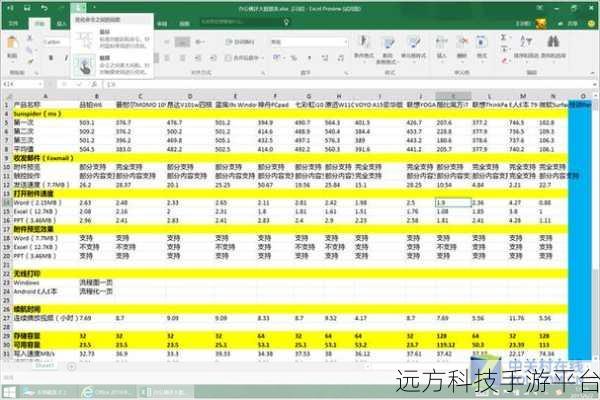Choose Mouse mode in the dropdown
This screenshot has width=600, height=400.
coord(112,39)
